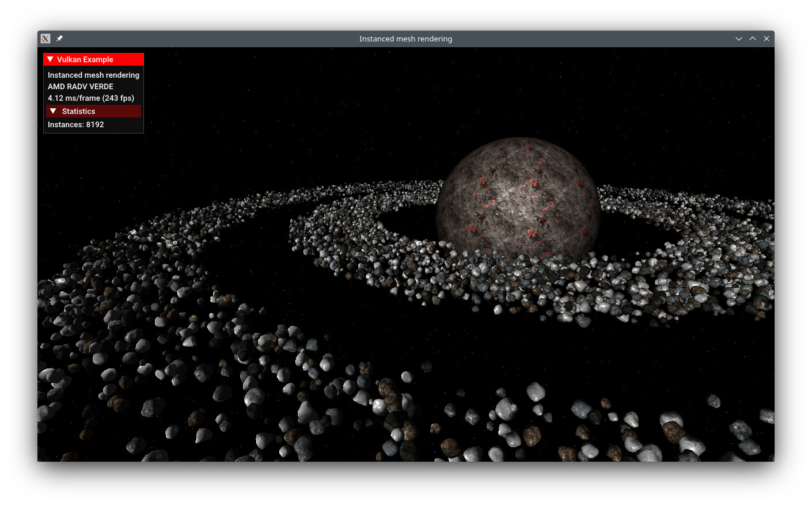Click the rocky planet sphere
812x506 pixels.
pyautogui.click(x=518, y=197)
